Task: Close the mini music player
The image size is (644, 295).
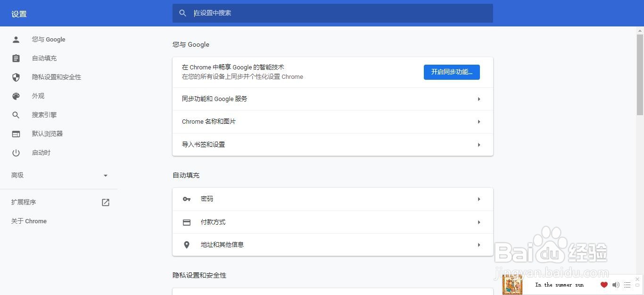Action: coord(637,279)
